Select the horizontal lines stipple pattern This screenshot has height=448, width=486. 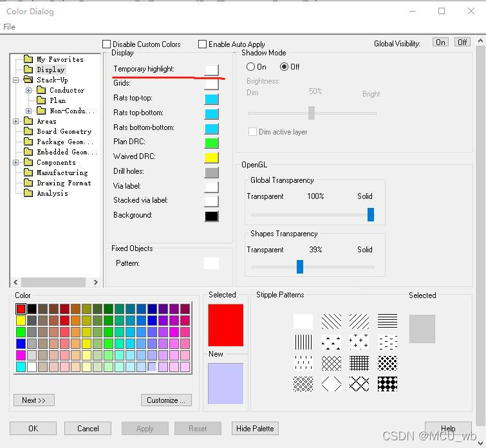point(388,321)
